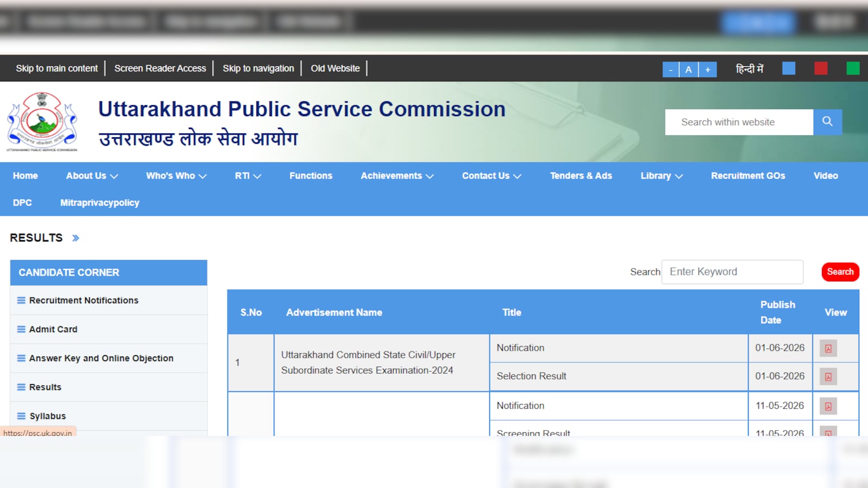868x488 pixels.
Task: Go to Home menu item
Action: 25,176
